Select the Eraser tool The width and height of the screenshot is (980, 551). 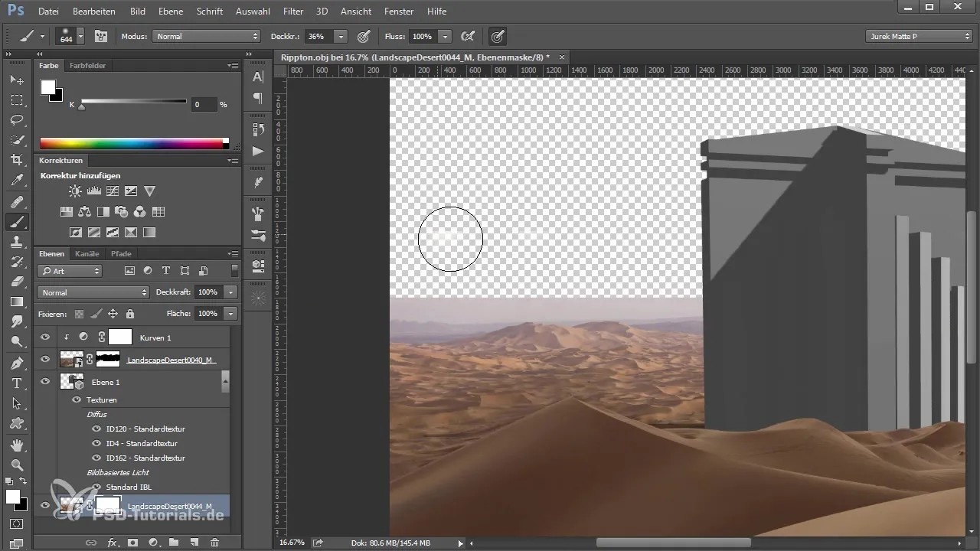point(17,282)
